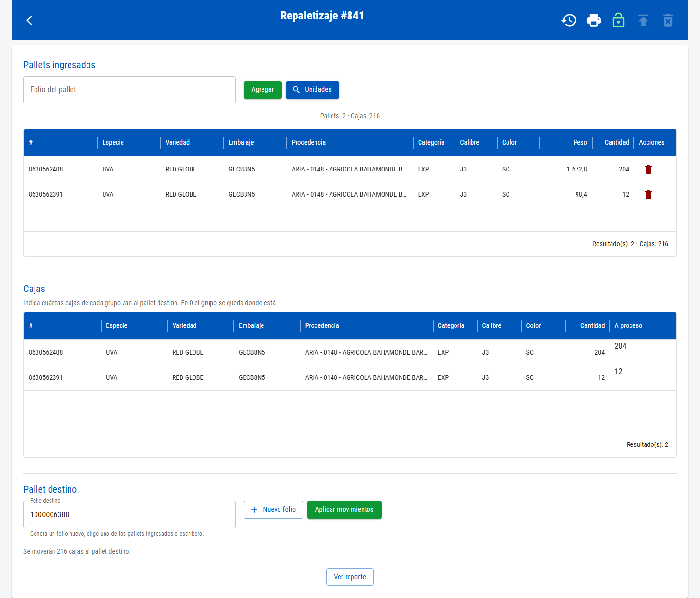
Task: Sort pallets table by Especie header
Action: 113,142
